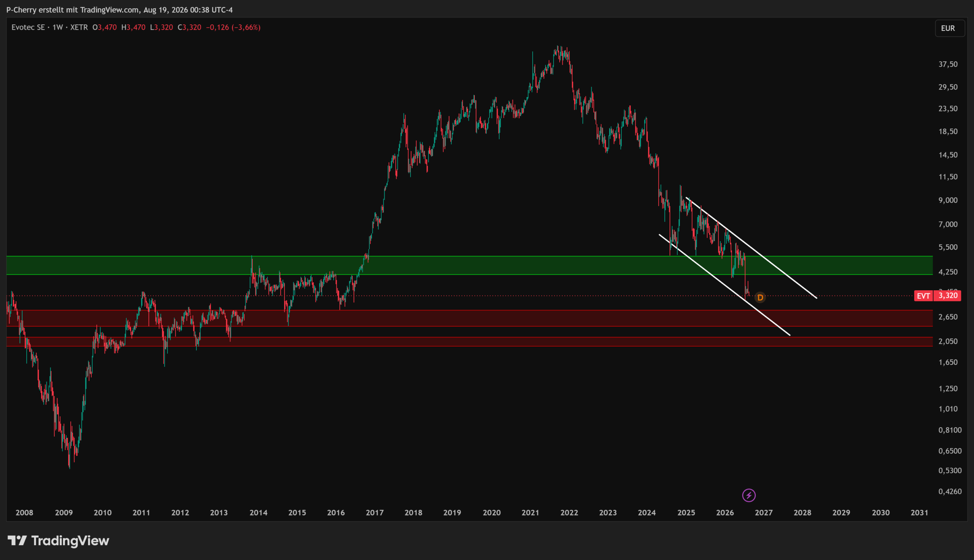
Task: Select the lower red zone rectangle
Action: coord(469,342)
